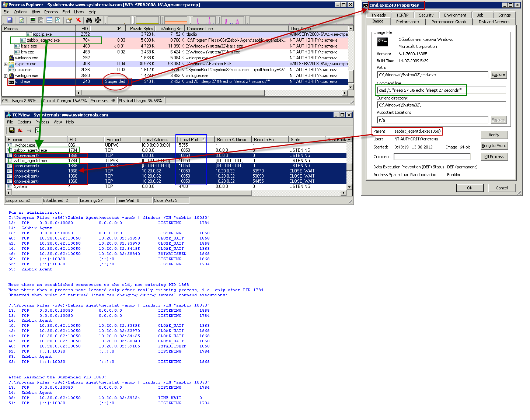Screen dimensions: 530x420
Task: Select System row in TCPView list
Action: (176, 187)
